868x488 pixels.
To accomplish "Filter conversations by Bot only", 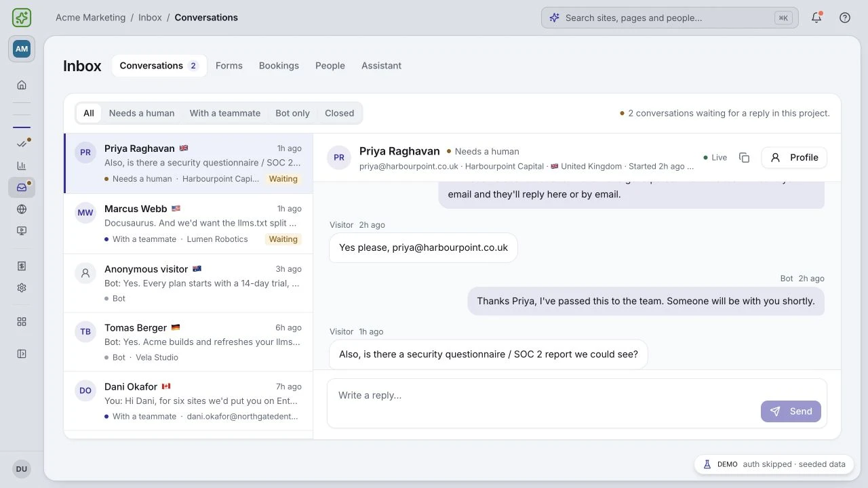I will 292,113.
